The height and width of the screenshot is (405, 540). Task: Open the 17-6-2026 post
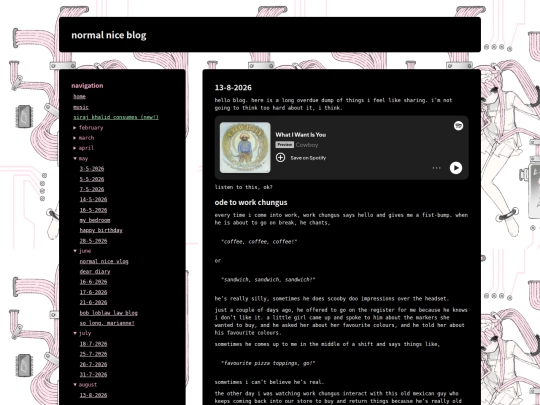(93, 292)
